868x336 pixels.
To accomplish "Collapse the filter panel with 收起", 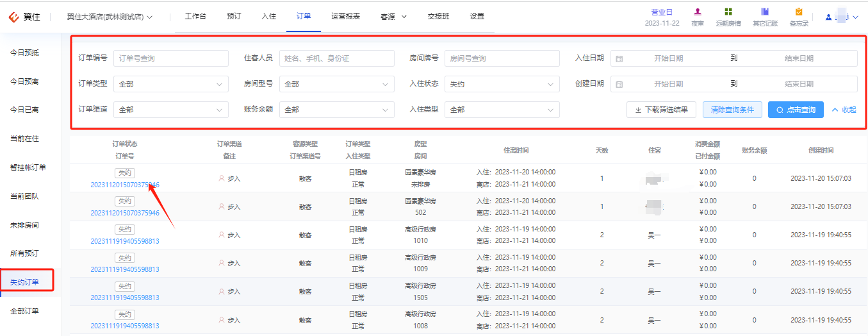I will [844, 110].
